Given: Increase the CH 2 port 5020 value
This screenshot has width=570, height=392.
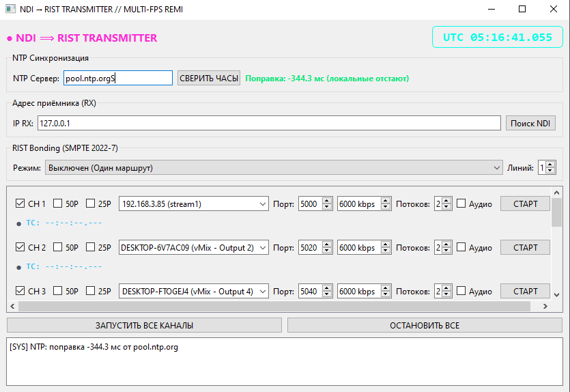Looking at the screenshot, I should [x=327, y=244].
